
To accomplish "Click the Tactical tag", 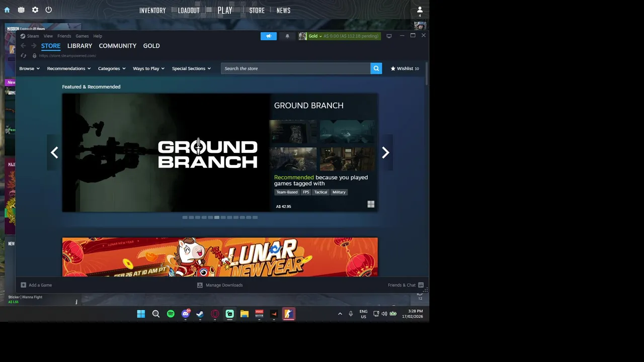I will (320, 192).
